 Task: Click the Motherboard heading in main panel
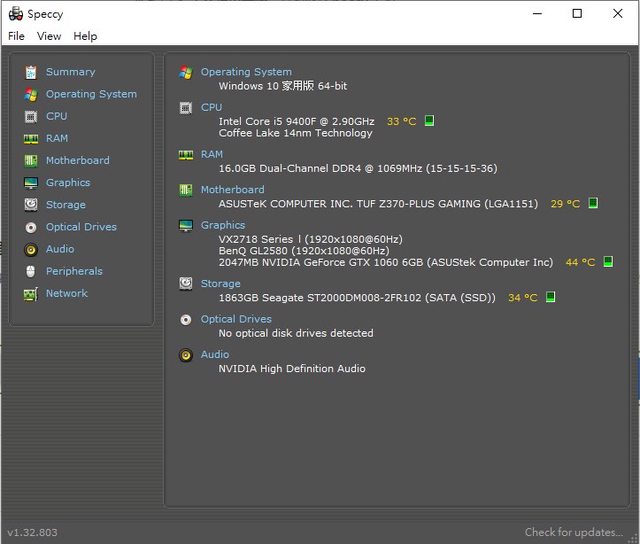pos(232,189)
